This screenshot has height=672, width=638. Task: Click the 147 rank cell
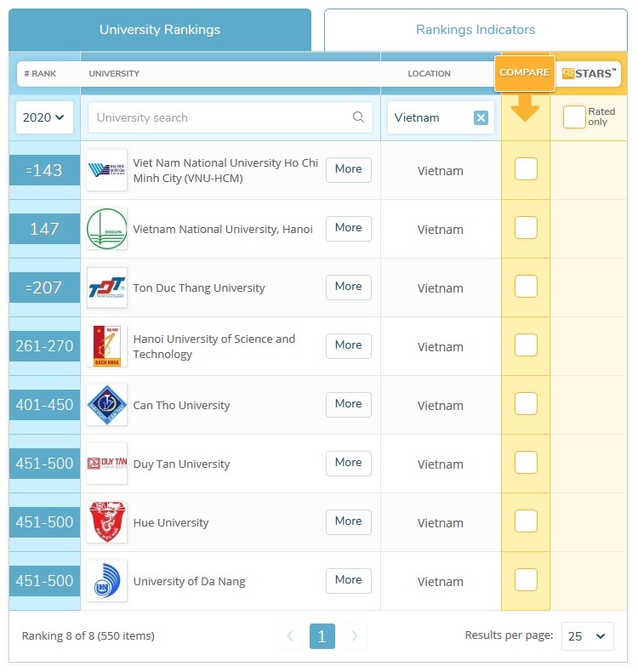point(44,229)
